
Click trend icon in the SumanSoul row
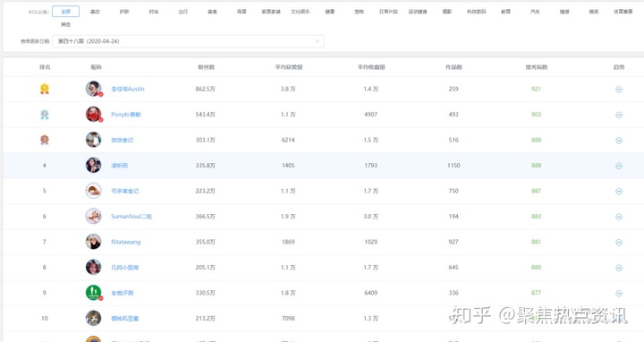pyautogui.click(x=619, y=217)
